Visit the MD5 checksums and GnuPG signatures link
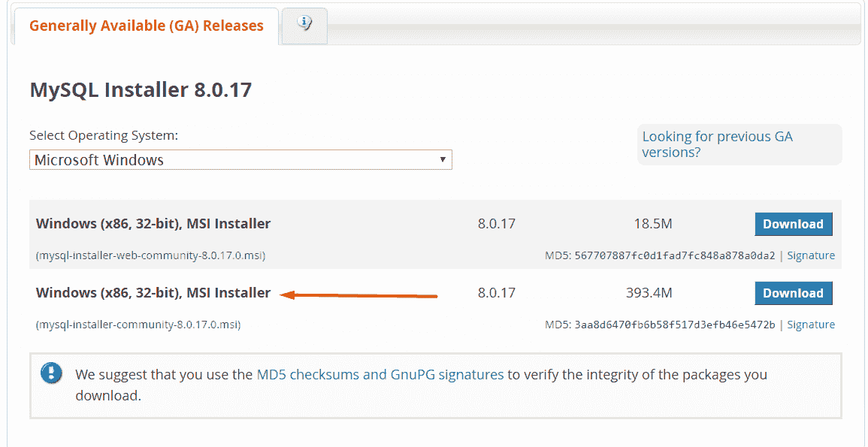The width and height of the screenshot is (868, 447). 380,374
